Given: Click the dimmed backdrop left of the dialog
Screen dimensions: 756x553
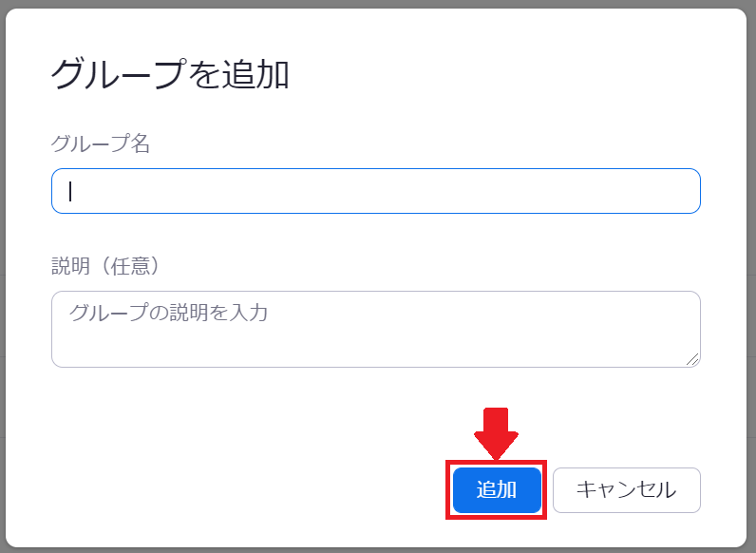Looking at the screenshot, I should 3,276.
